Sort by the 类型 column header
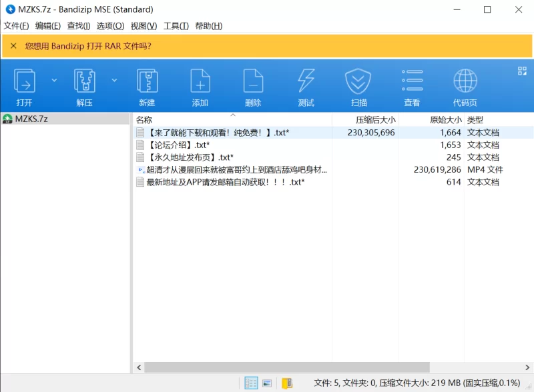 click(x=499, y=120)
